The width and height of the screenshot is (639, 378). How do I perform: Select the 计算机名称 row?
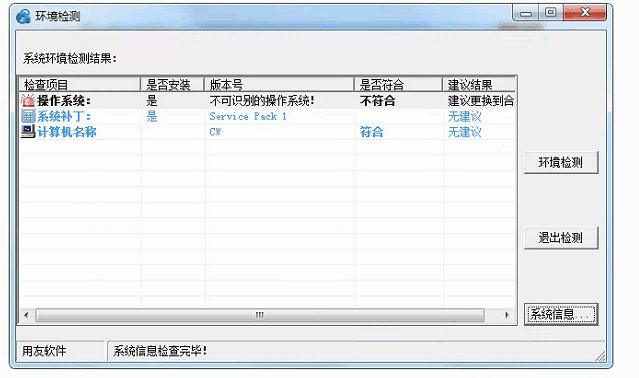pyautogui.click(x=268, y=132)
